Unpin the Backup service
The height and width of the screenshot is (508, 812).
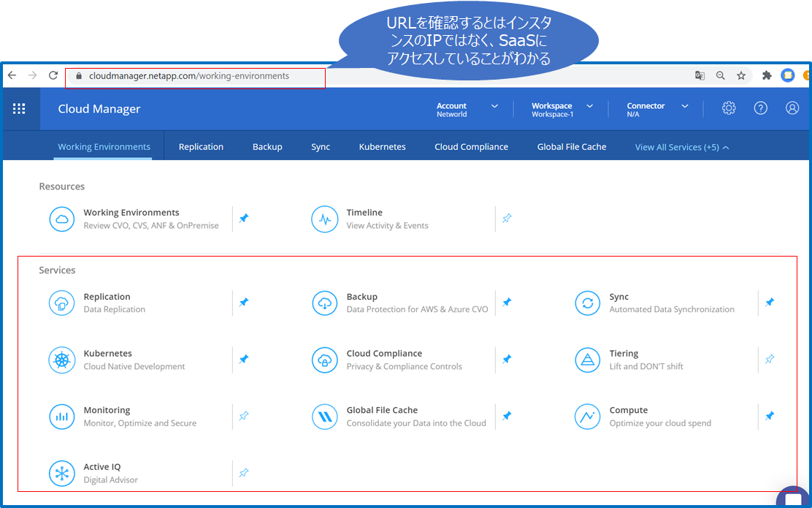[x=507, y=302]
